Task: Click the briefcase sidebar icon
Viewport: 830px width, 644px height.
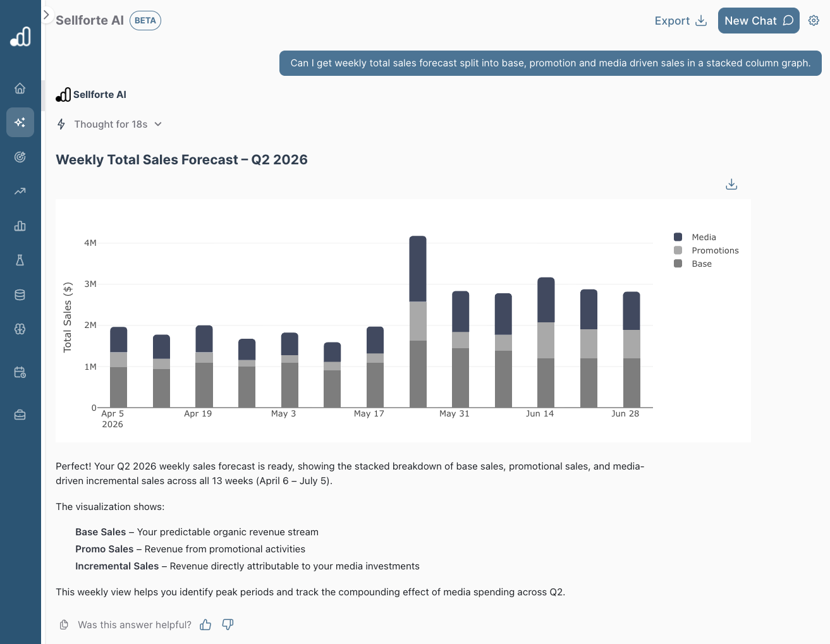Action: tap(20, 415)
